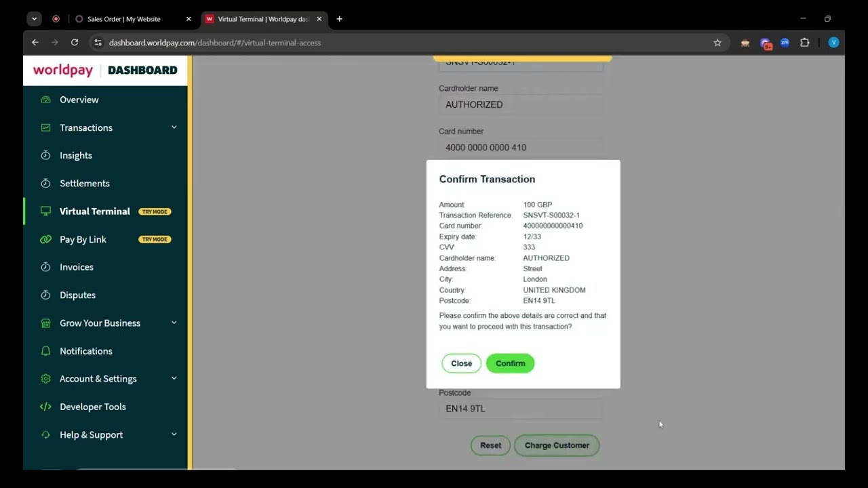868x488 pixels.
Task: Open the browser extensions puzzle icon
Action: 804,43
